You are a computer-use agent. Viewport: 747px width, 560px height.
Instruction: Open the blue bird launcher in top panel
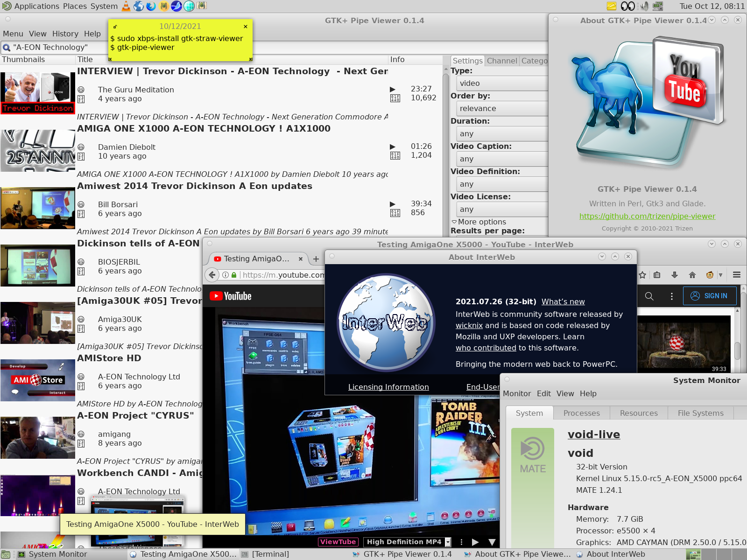176,6
